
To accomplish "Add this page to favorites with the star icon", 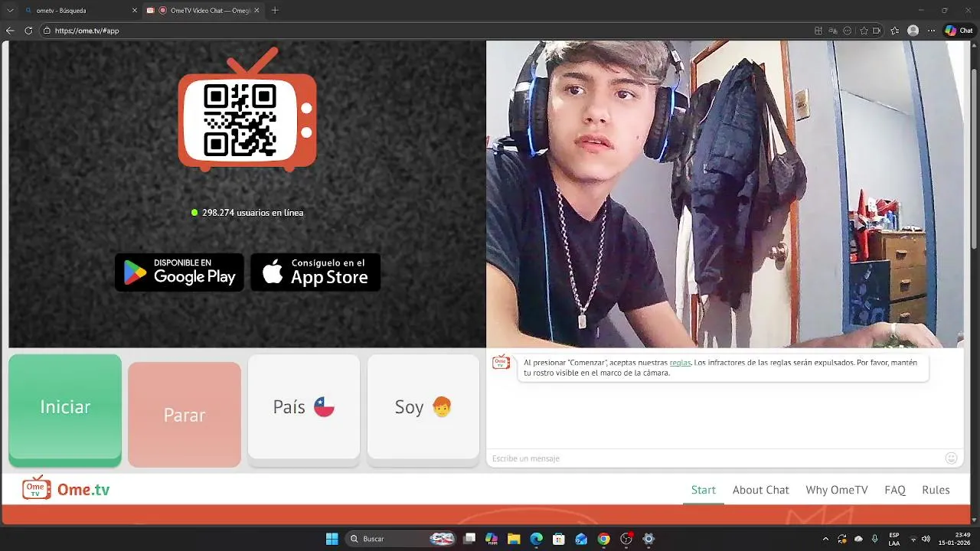I will click(x=864, y=31).
